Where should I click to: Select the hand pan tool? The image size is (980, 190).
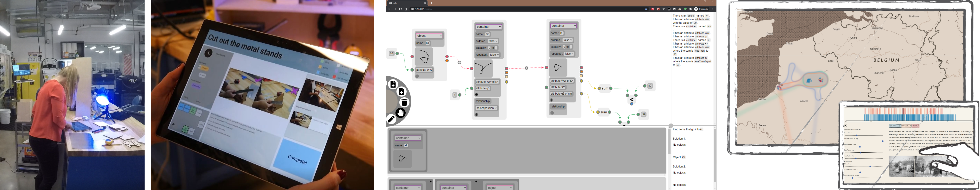click(401, 113)
